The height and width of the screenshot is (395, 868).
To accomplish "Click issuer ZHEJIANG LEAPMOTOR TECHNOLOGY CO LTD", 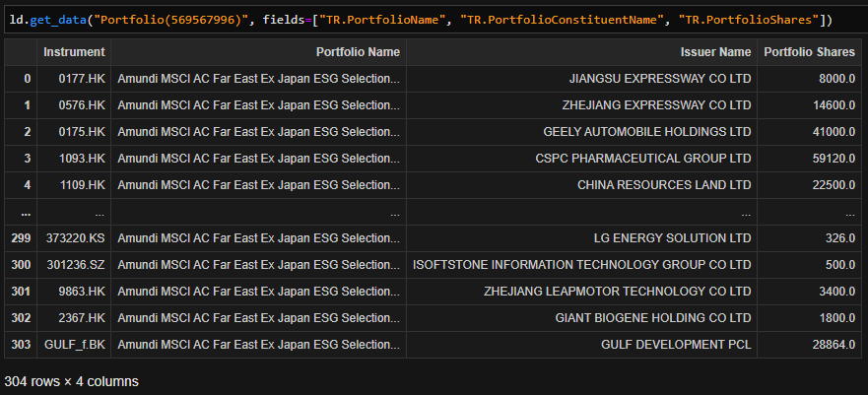I will [617, 291].
